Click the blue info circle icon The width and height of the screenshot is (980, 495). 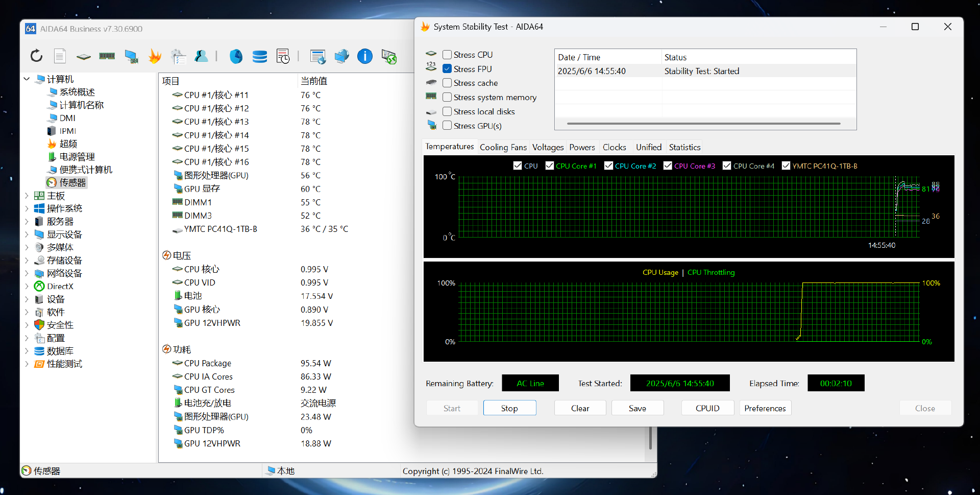click(x=365, y=56)
